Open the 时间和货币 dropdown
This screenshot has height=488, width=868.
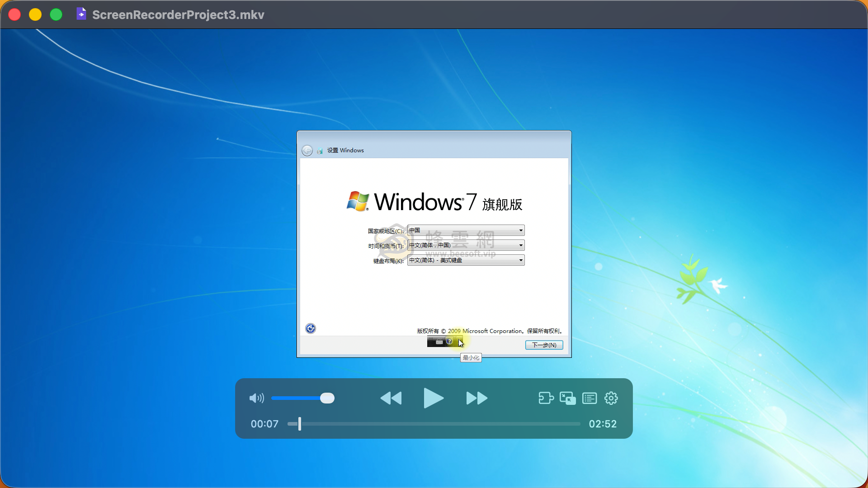pos(466,245)
